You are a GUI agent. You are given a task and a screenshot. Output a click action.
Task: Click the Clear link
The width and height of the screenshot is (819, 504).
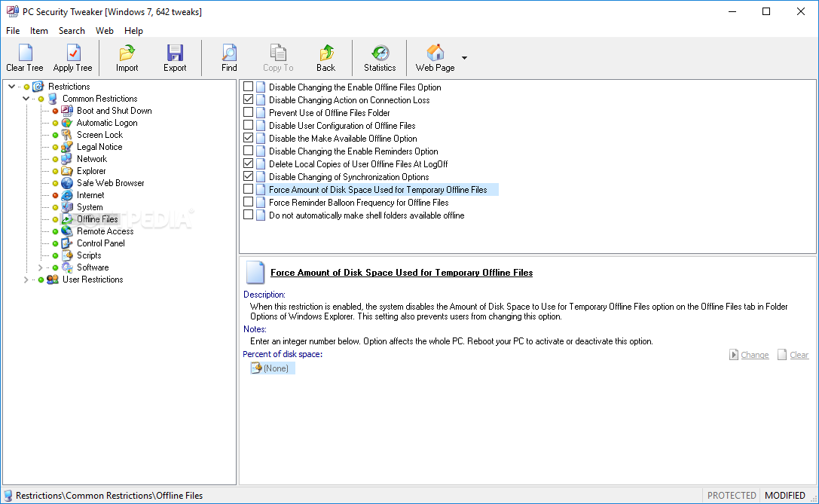[799, 355]
